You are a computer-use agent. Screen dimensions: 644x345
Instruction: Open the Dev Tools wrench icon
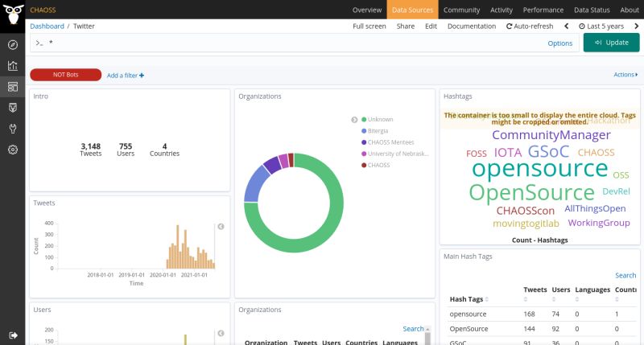(x=13, y=129)
